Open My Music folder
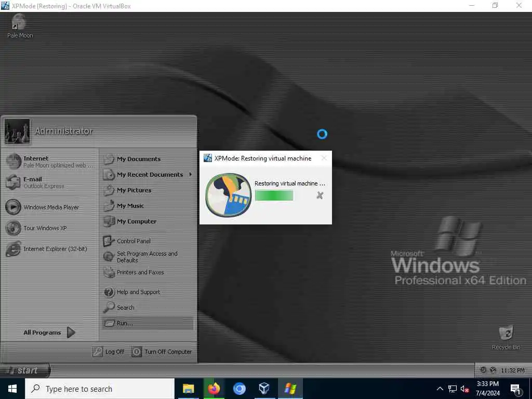 pos(147,206)
